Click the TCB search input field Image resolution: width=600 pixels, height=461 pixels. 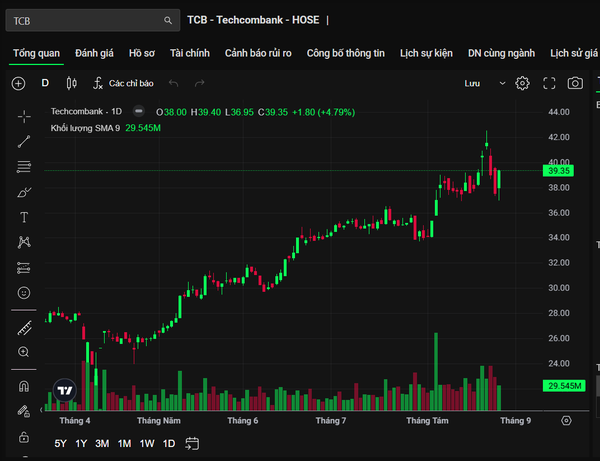coord(93,20)
